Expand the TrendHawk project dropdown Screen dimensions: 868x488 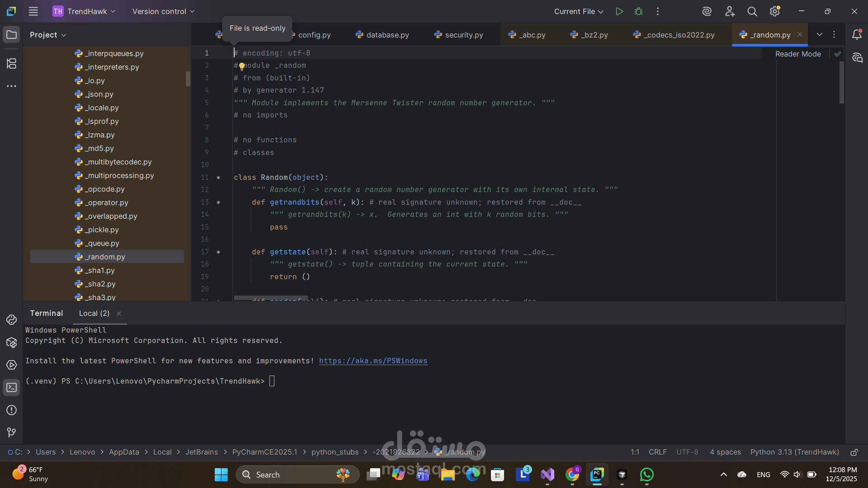pos(84,11)
